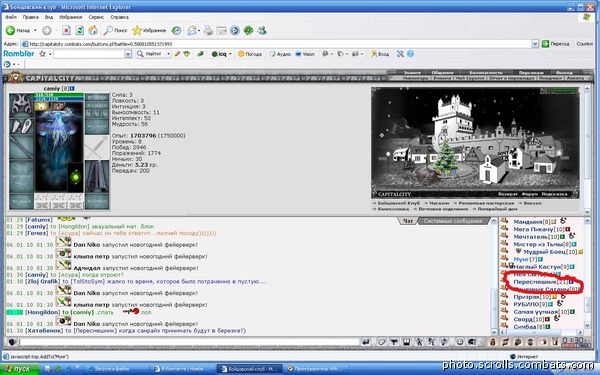Click the eraser icon to clear chat

point(381,342)
